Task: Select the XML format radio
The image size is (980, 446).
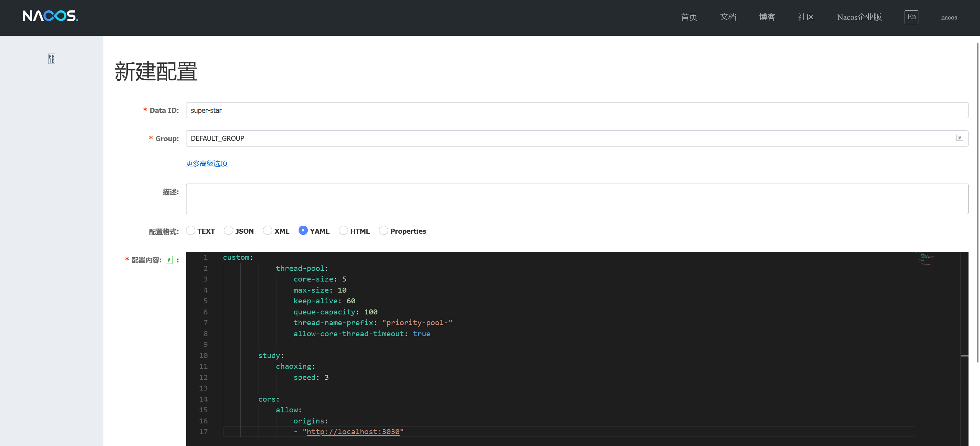Action: [268, 230]
